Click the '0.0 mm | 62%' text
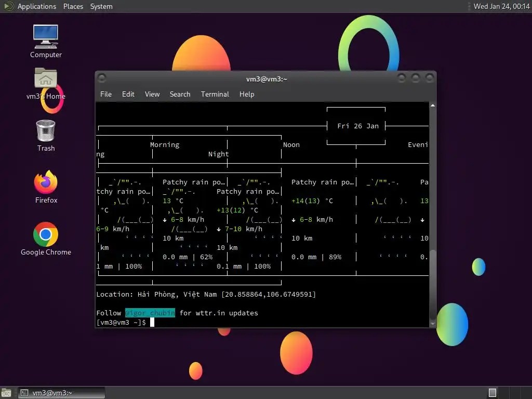532x399 pixels. (x=188, y=257)
